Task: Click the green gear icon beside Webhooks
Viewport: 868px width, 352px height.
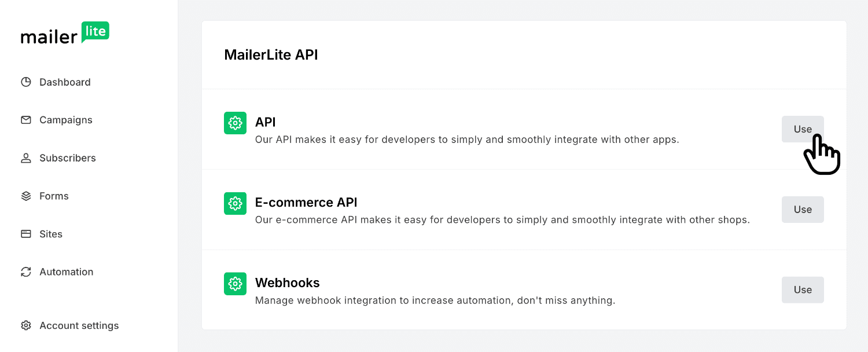Action: point(235,284)
